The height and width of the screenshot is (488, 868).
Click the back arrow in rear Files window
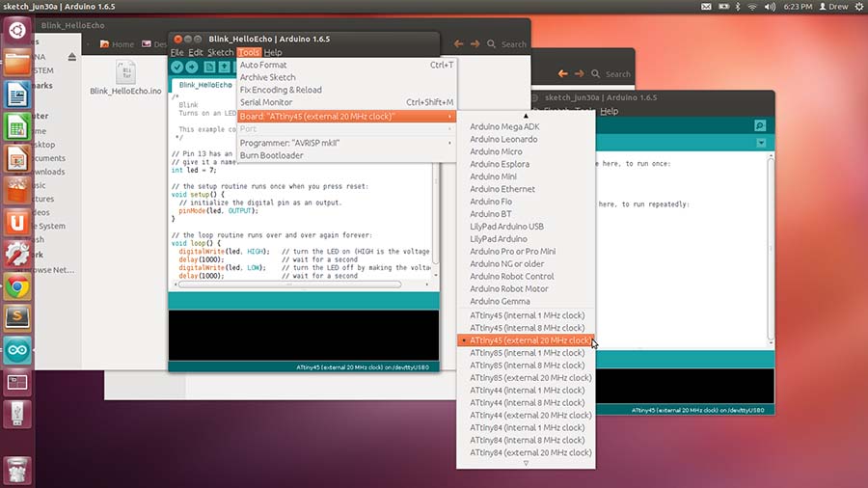click(563, 73)
